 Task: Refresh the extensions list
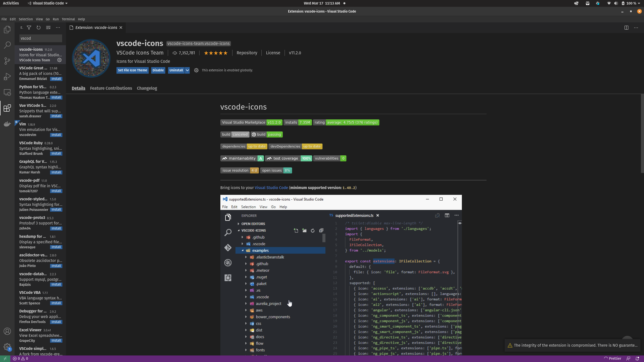point(38,28)
